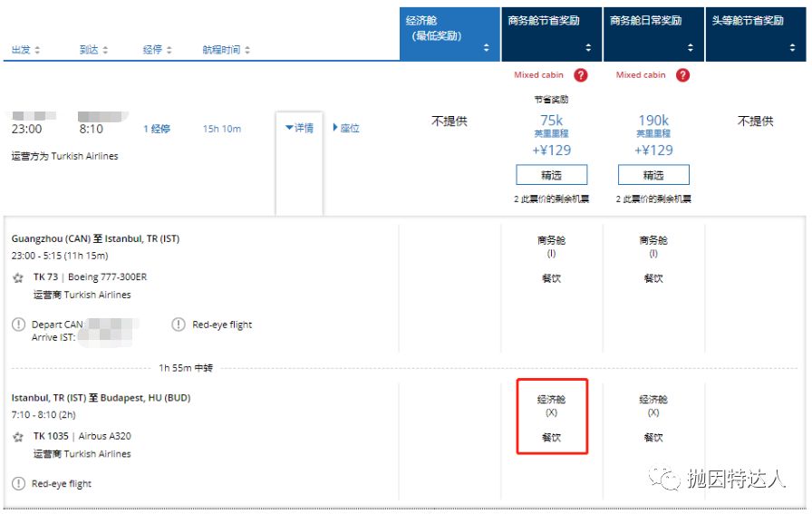Sort flights by 出发 column
The height and width of the screenshot is (514, 812).
[x=25, y=50]
